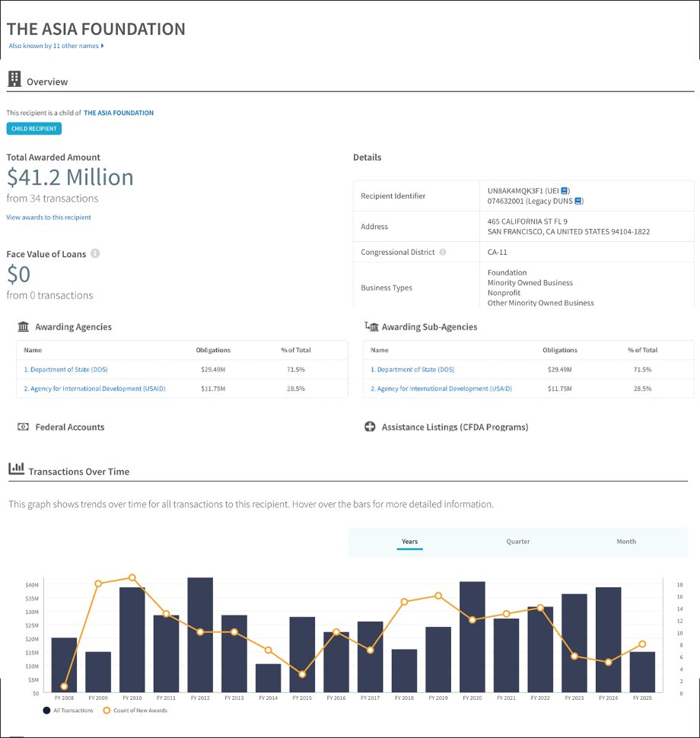
Task: Open parent recipient THE ASIA FOUNDATION link
Action: [x=119, y=113]
